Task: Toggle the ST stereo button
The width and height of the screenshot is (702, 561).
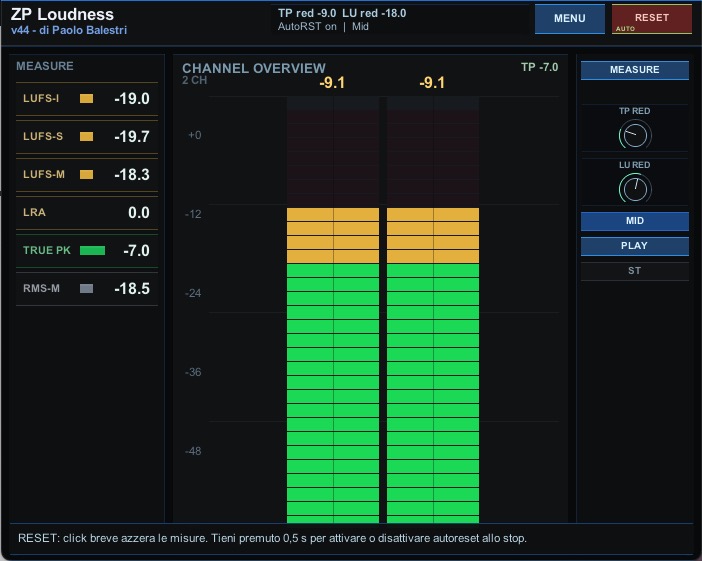Action: pyautogui.click(x=634, y=271)
